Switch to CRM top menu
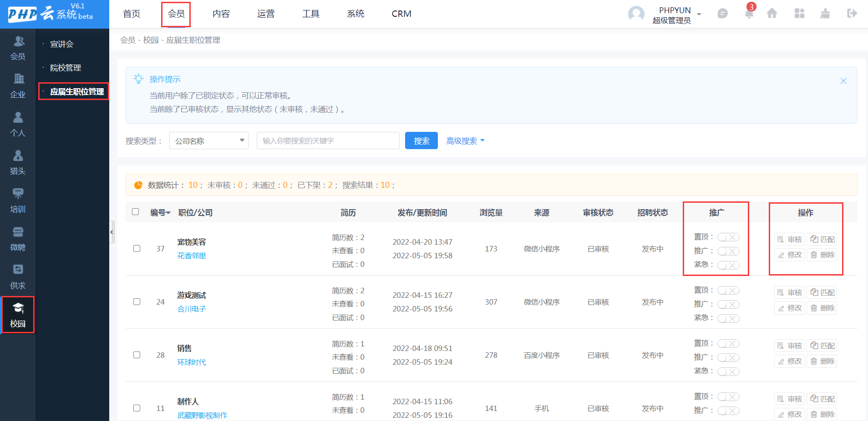The height and width of the screenshot is (421, 868). [x=401, y=14]
